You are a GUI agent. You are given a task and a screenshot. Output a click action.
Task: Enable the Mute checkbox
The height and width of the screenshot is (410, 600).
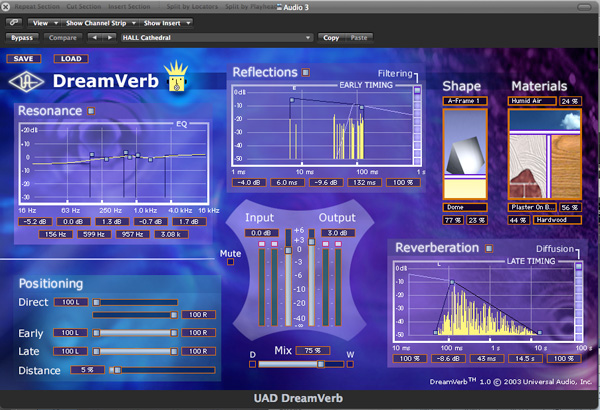pos(230,262)
